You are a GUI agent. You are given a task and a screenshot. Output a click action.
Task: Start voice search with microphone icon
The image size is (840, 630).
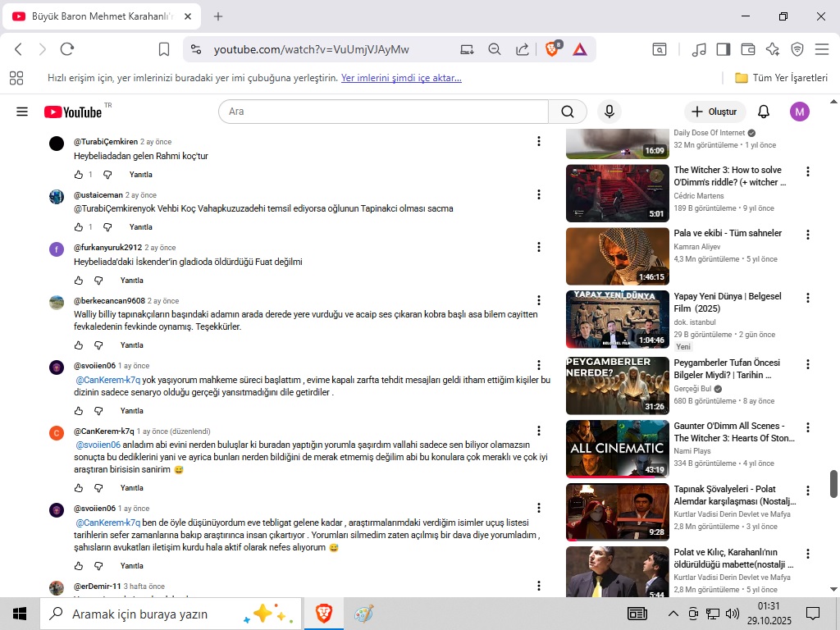[x=609, y=112]
